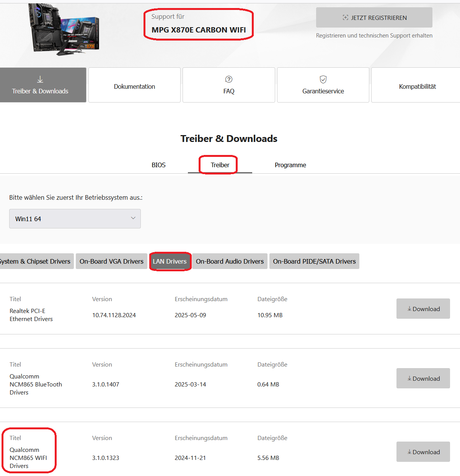This screenshot has height=476, width=460.
Task: Download Qualcomm NCM865 WIFI Drivers
Action: [x=423, y=452]
